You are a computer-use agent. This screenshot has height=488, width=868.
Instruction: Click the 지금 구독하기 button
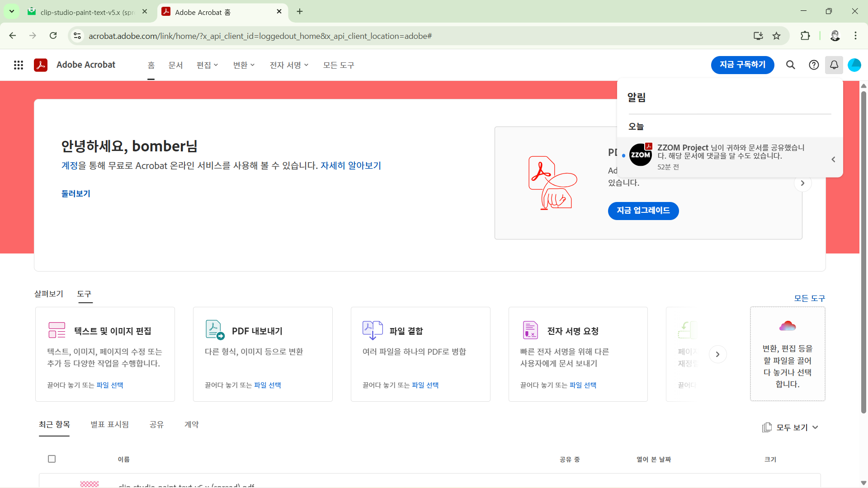[742, 65]
